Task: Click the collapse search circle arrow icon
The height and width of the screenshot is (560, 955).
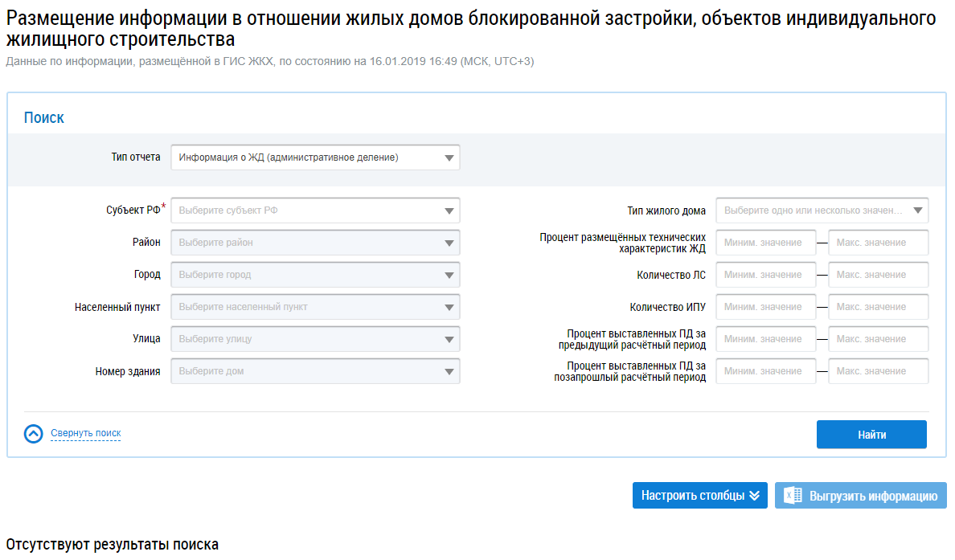Action: pyautogui.click(x=34, y=434)
